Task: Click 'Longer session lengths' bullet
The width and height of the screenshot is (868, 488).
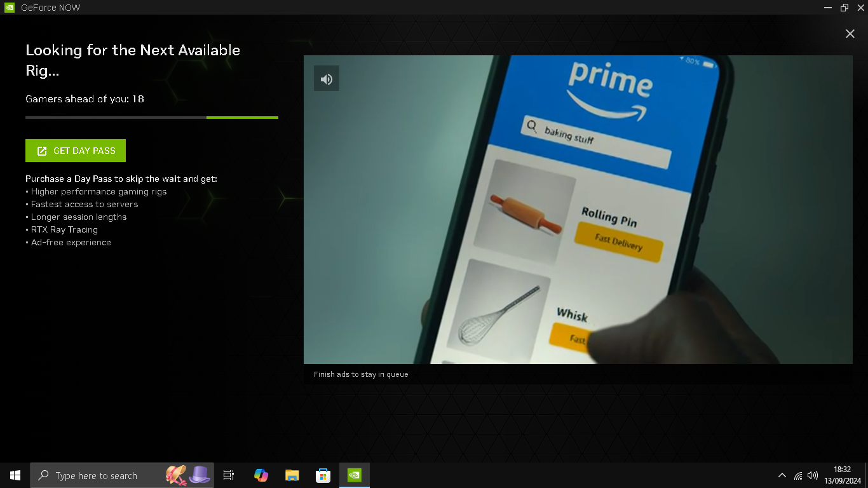Action: tap(76, 217)
